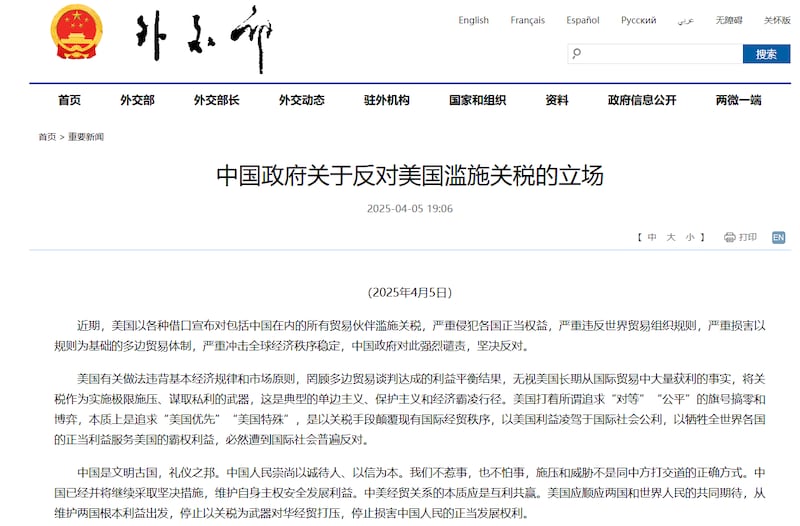Screen dimensions: 800x526
Task: Switch to the English language site
Action: pos(473,20)
